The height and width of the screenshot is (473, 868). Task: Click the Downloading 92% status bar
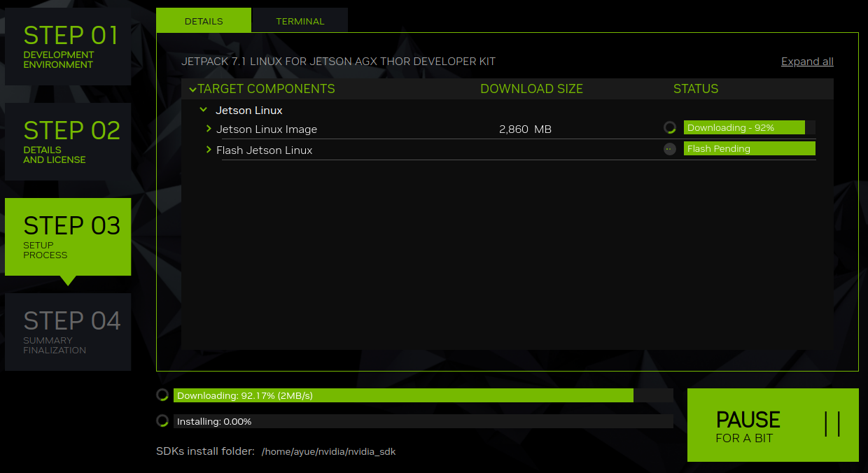pos(750,127)
